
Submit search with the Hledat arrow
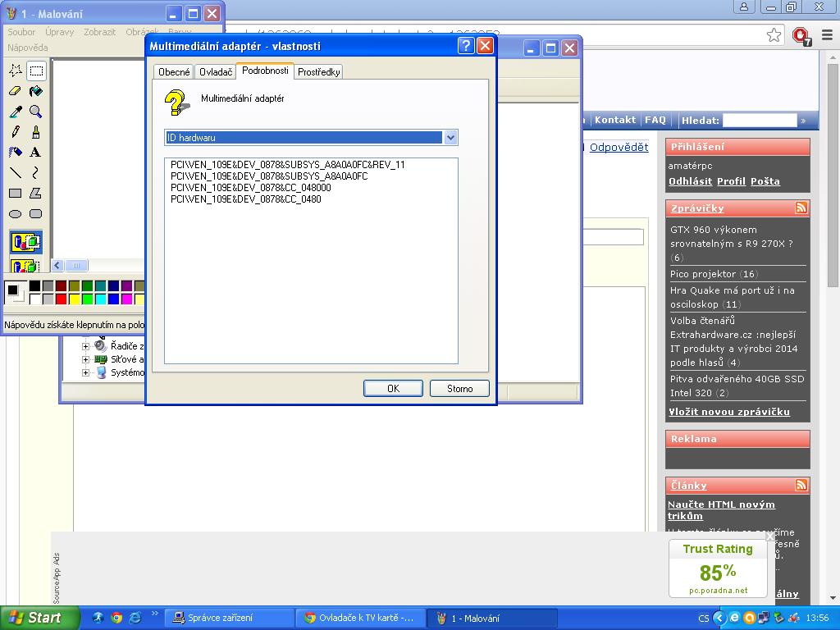click(x=803, y=121)
